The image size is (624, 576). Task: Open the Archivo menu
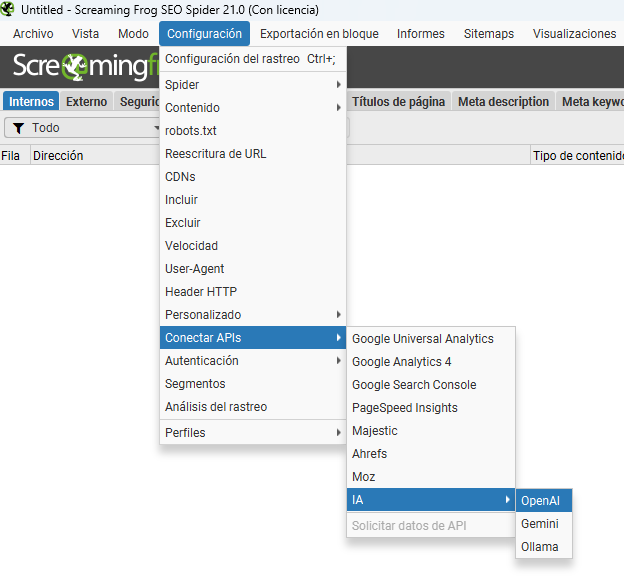tap(33, 34)
